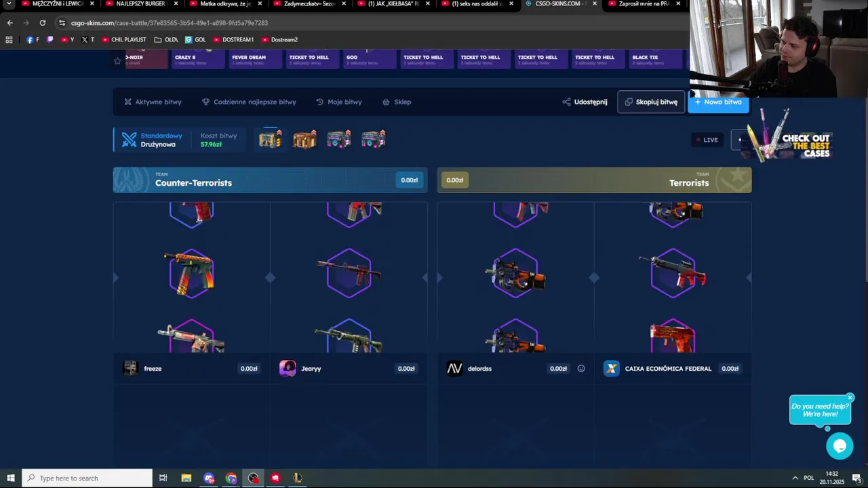Screen dimensions: 868x488
Task: Click the 57.96zł battle cost value
Action: (211, 144)
